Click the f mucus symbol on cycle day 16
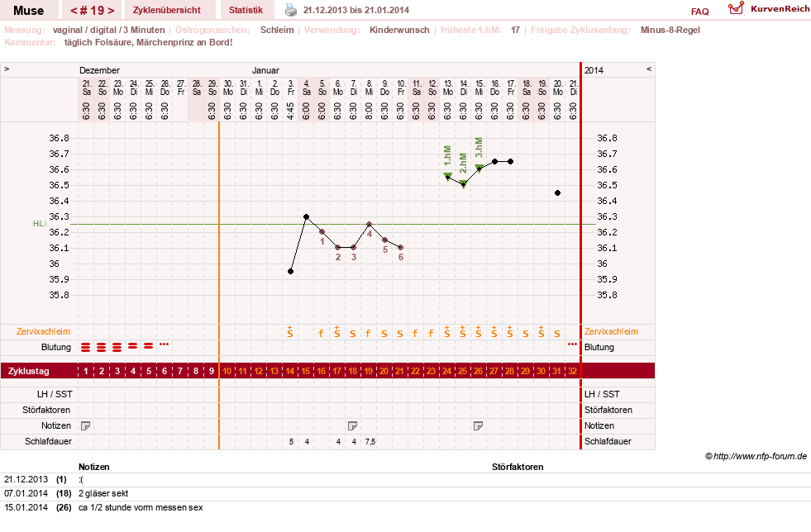Screen dimensions: 811x532 (x=321, y=334)
